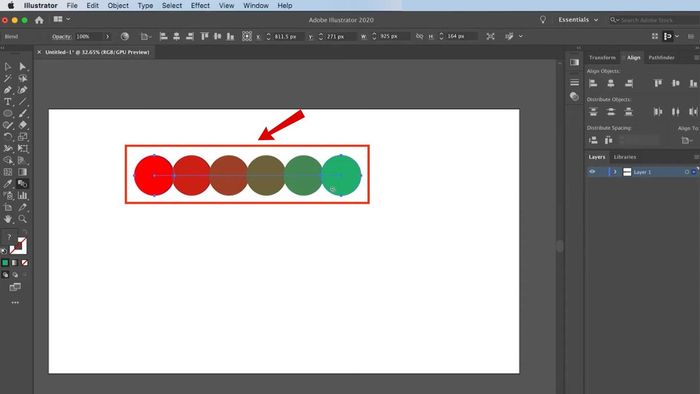Viewport: 700px width, 394px height.
Task: Select the Slice tool
Action: click(22, 207)
